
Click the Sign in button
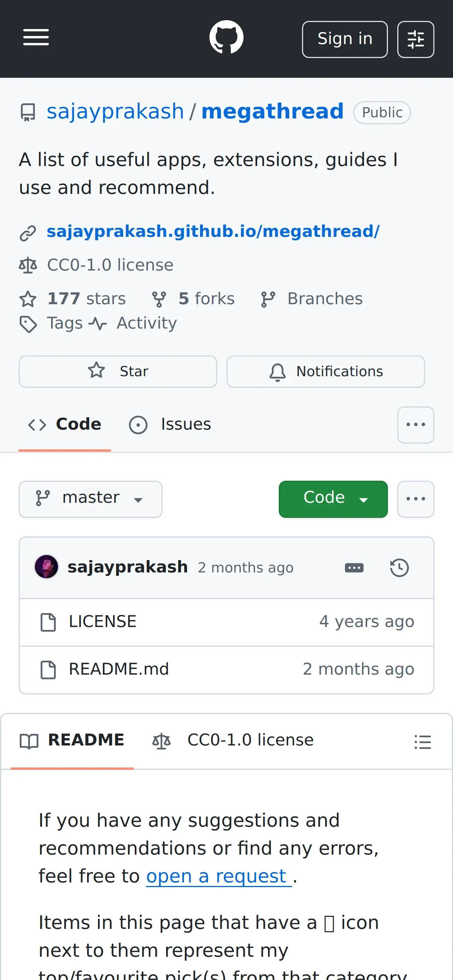click(x=345, y=39)
